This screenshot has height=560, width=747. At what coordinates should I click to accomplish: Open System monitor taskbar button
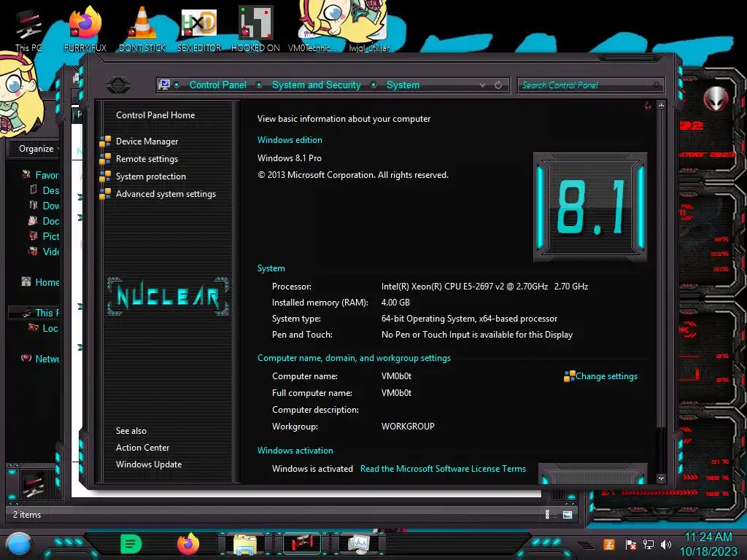(358, 544)
